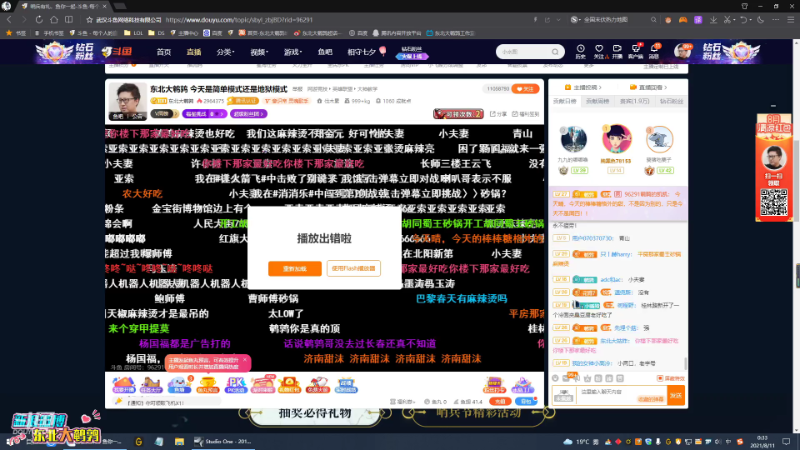Click the 可摇次数 2 badge
The image size is (800, 450).
[x=458, y=114]
